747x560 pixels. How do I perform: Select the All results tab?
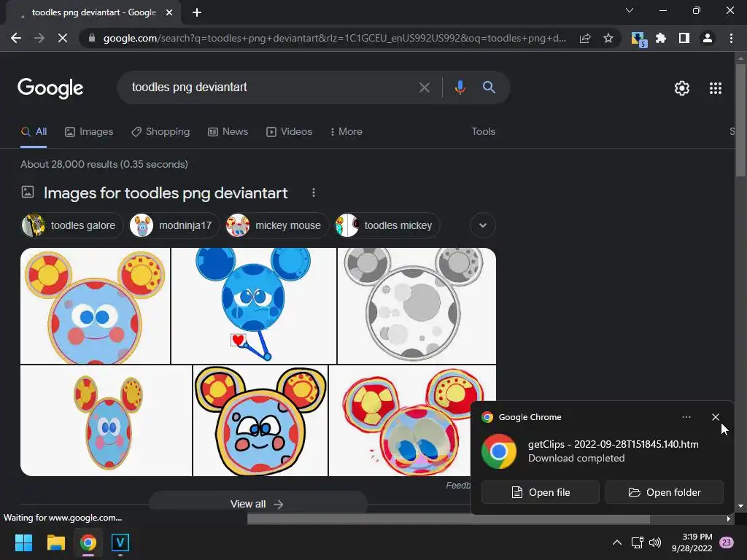pos(34,132)
